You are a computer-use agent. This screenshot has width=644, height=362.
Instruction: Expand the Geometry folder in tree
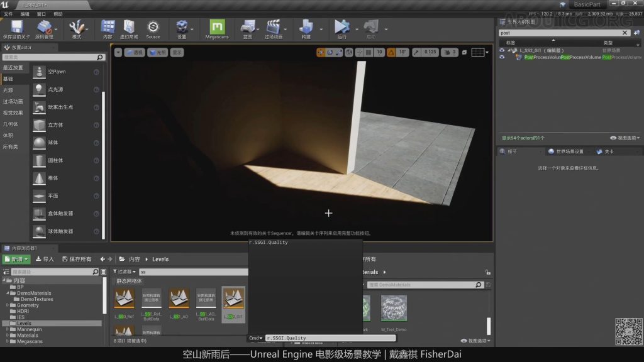click(x=8, y=305)
